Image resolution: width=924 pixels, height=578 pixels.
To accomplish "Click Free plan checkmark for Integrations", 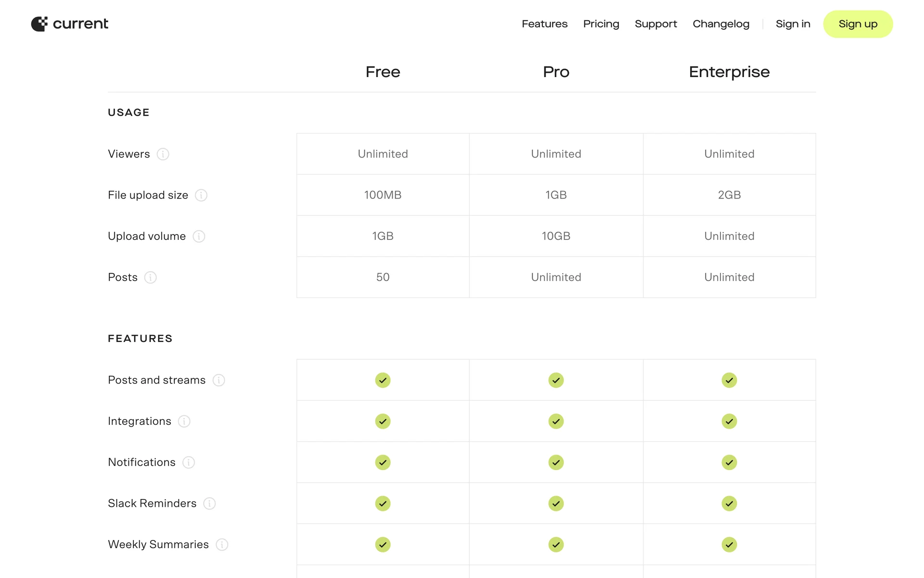I will (x=383, y=421).
